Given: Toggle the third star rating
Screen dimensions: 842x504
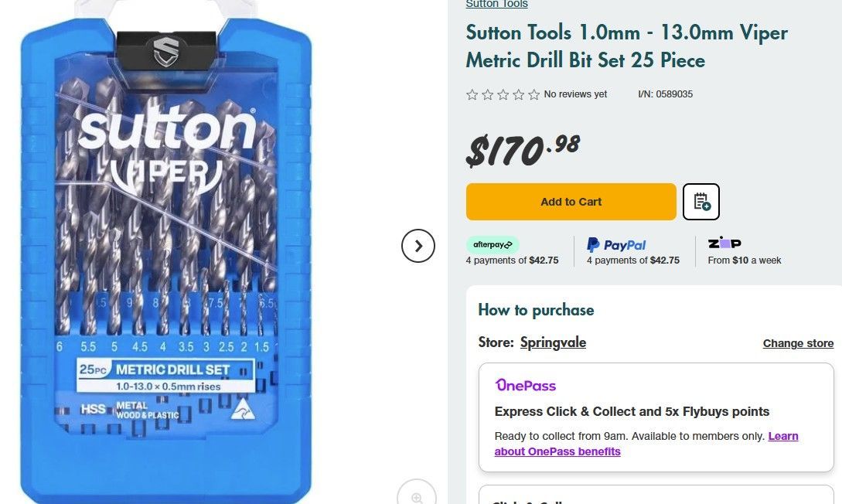Looking at the screenshot, I should [x=503, y=94].
